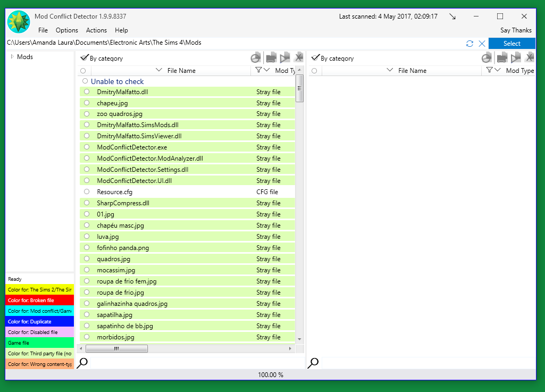Image resolution: width=545 pixels, height=392 pixels.
Task: Click the file list vertical scrollbar thumb
Action: tap(299, 88)
